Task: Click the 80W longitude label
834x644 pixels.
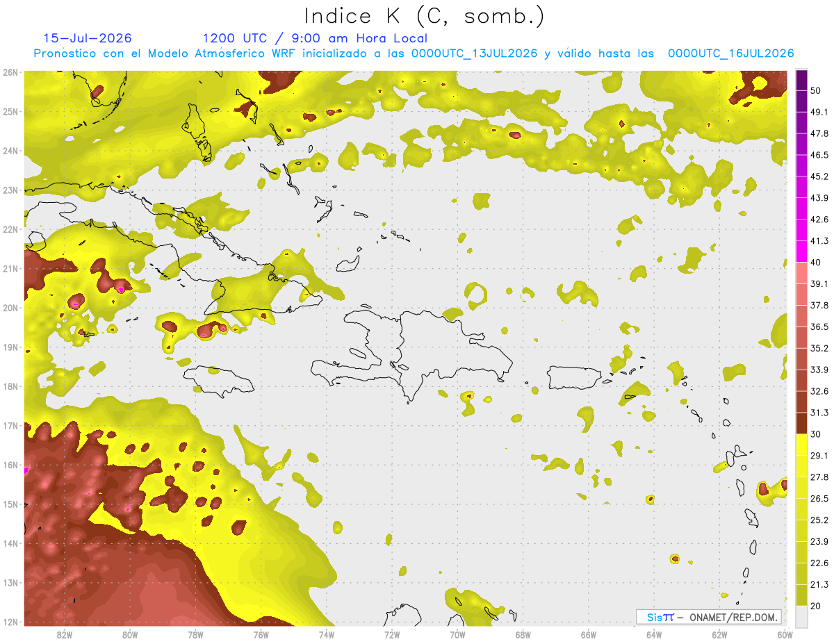Action: pyautogui.click(x=130, y=634)
